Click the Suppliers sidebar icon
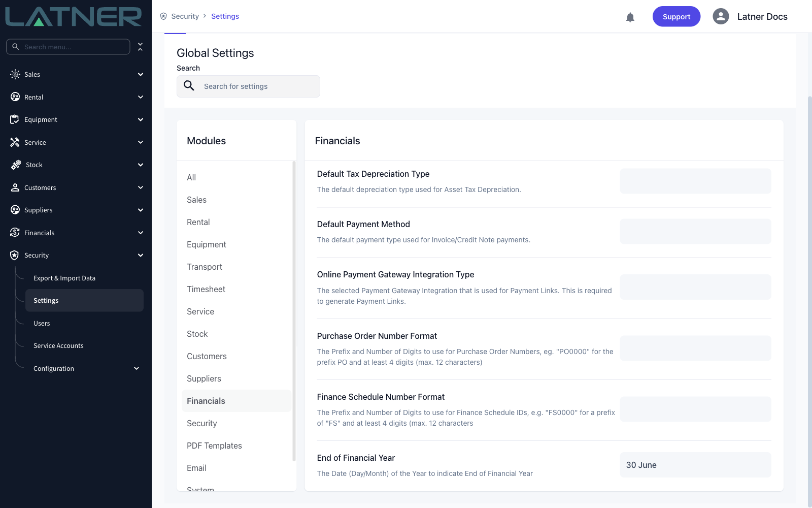The height and width of the screenshot is (508, 812). point(15,210)
